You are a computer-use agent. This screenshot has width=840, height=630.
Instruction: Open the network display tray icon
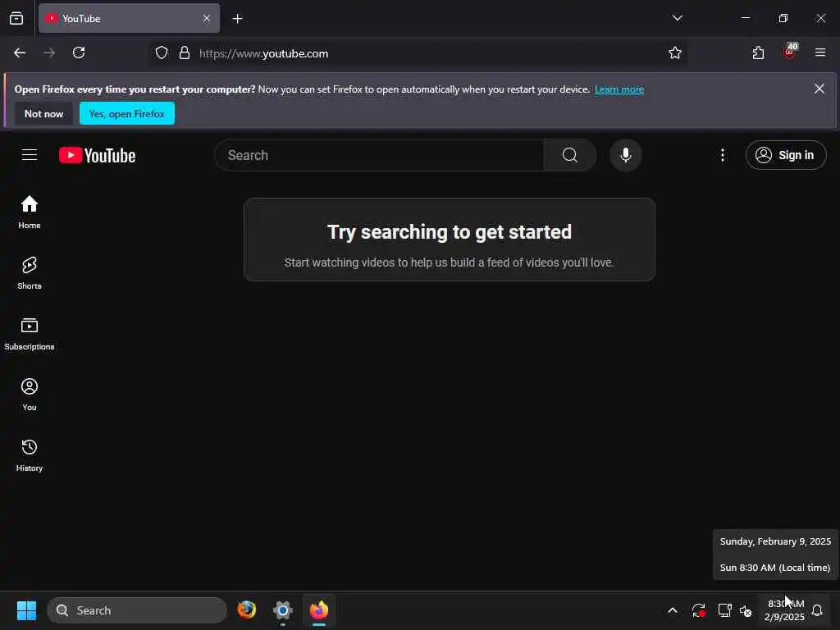click(724, 610)
